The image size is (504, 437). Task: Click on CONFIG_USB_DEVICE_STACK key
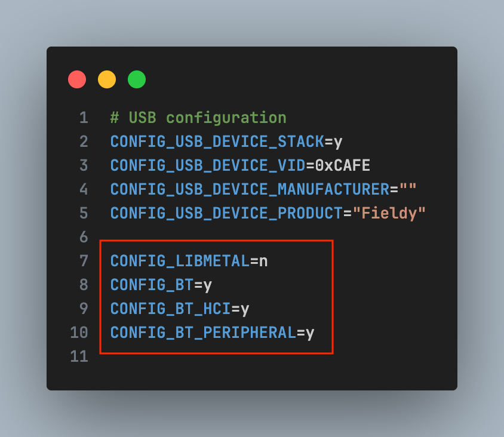(x=217, y=141)
